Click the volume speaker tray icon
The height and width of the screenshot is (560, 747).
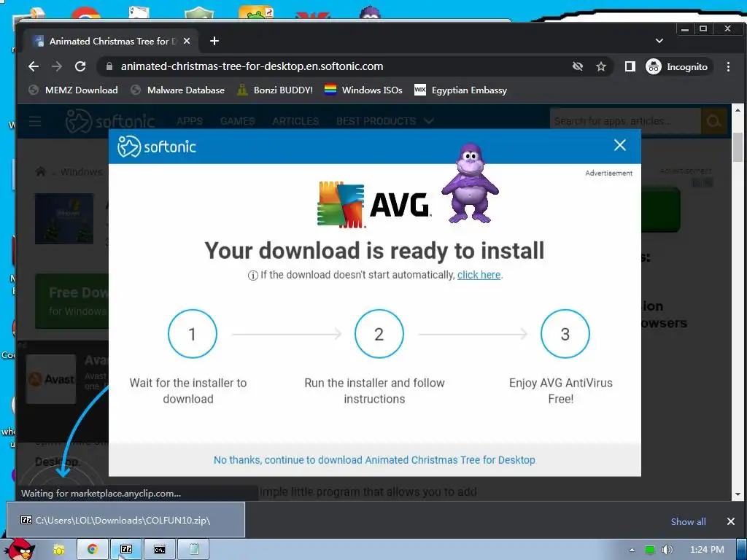pyautogui.click(x=667, y=550)
